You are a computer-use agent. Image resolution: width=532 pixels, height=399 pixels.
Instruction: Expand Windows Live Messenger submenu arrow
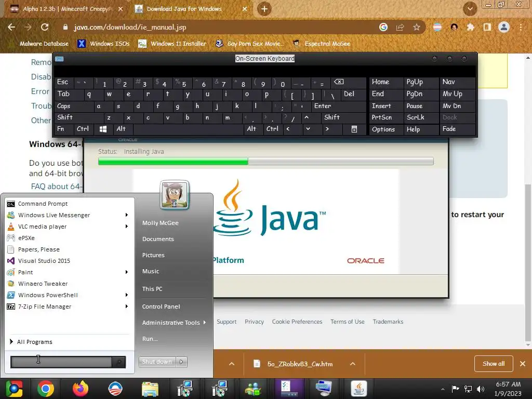point(127,215)
